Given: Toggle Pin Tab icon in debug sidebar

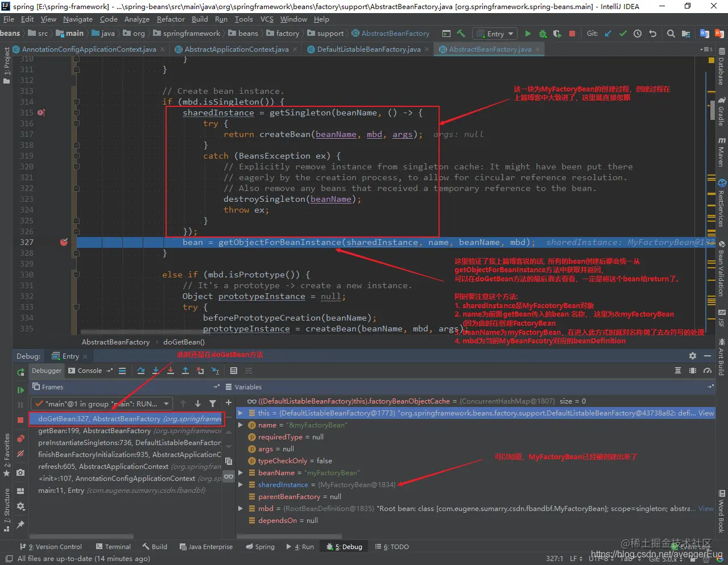Looking at the screenshot, I should click(x=20, y=525).
